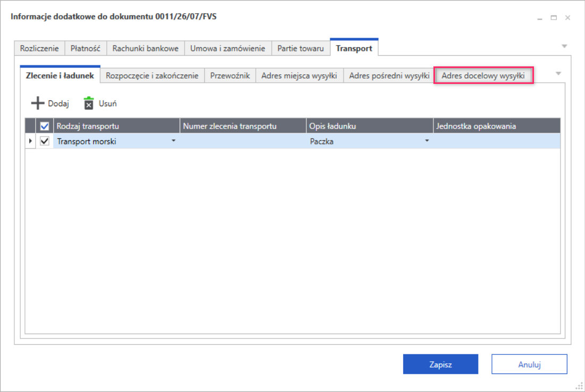This screenshot has height=392, width=585.
Task: Click the Usuń label to delete row
Action: 107,104
